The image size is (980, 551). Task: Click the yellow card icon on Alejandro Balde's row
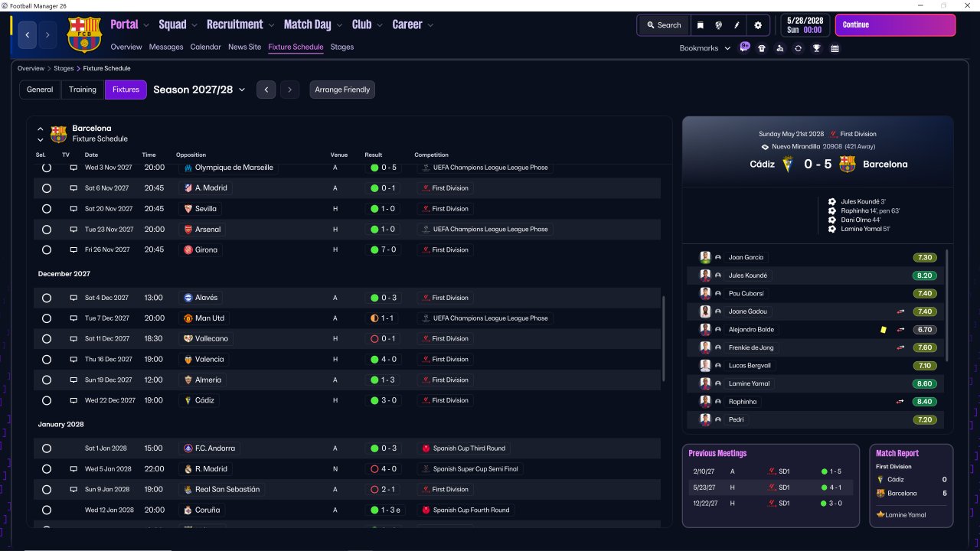[884, 330]
